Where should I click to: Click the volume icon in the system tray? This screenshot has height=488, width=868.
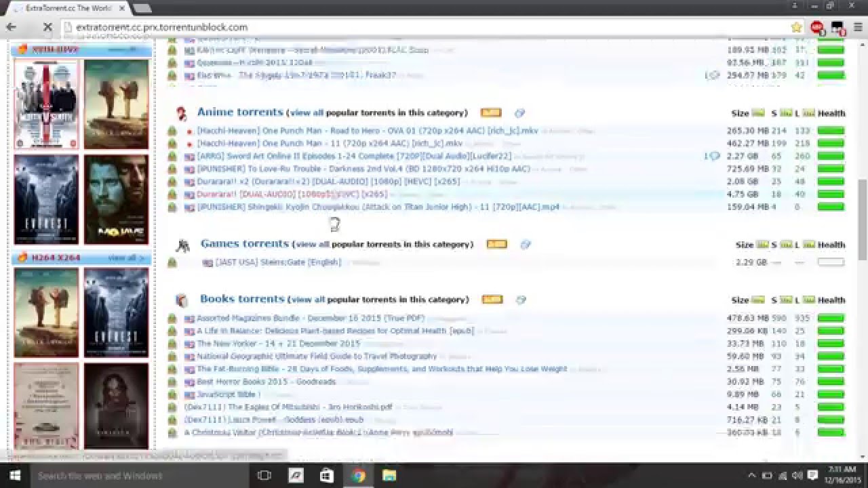(x=797, y=476)
